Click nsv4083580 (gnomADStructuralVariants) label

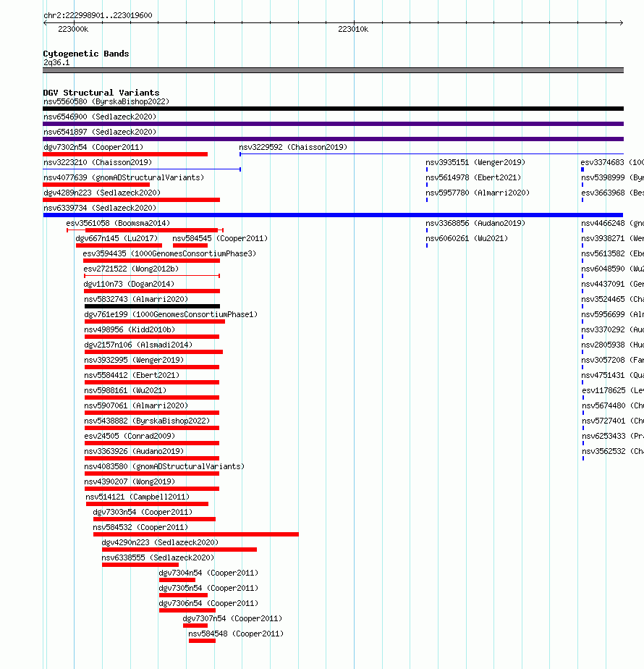click(164, 467)
